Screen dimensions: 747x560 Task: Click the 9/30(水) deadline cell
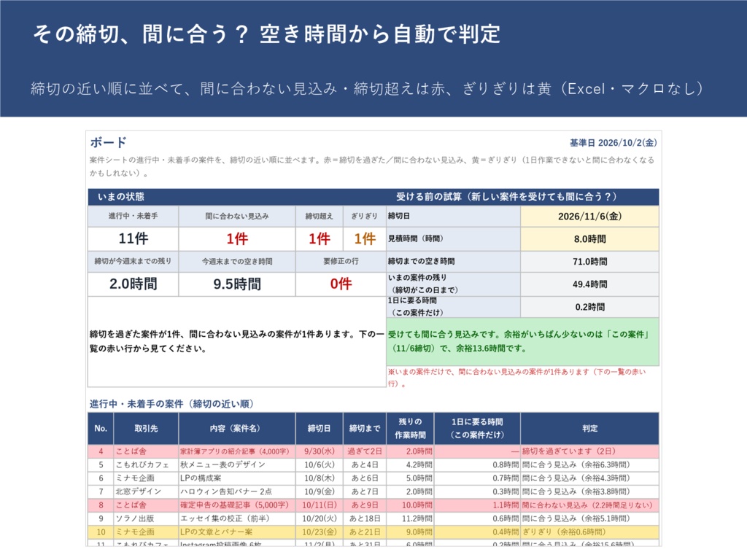(320, 451)
